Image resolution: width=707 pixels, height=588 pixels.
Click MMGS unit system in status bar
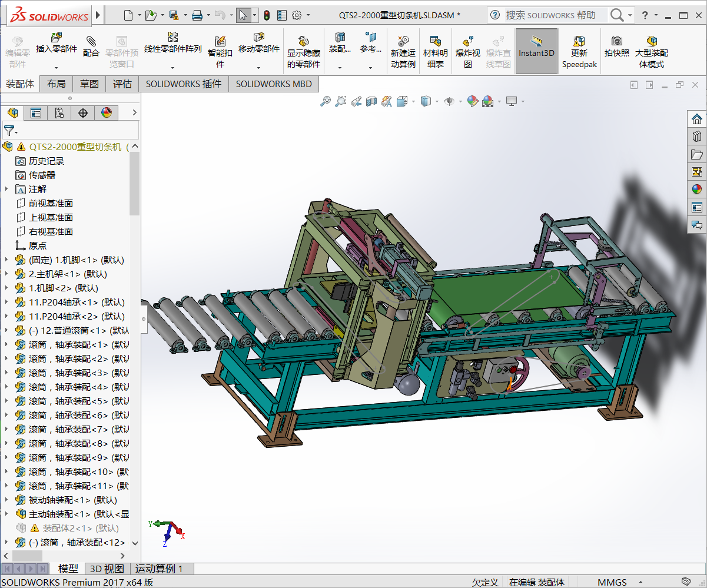tap(612, 582)
